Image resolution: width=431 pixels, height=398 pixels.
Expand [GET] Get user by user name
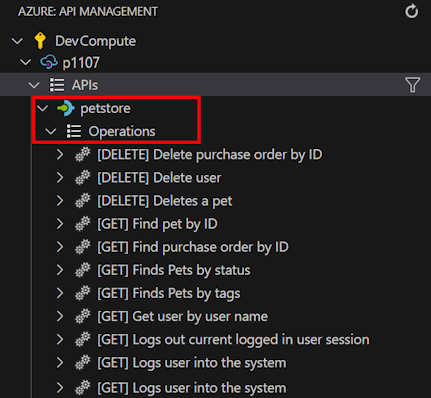(x=60, y=316)
